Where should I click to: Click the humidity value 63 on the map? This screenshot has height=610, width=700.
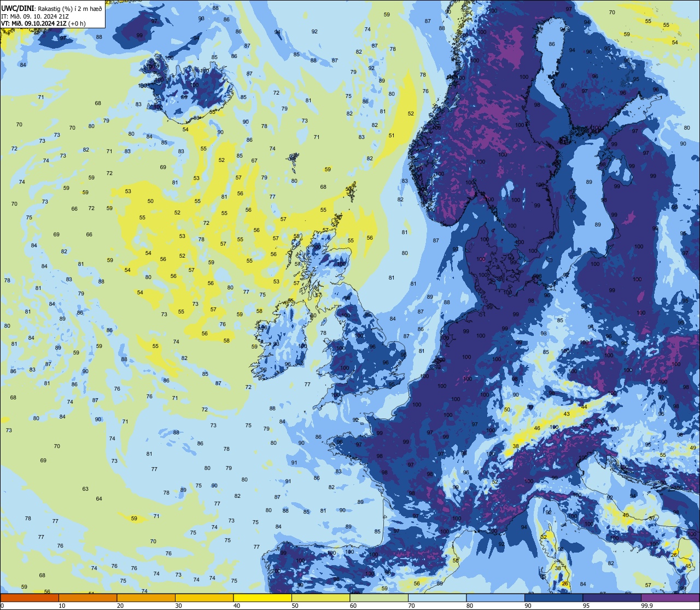click(x=85, y=489)
